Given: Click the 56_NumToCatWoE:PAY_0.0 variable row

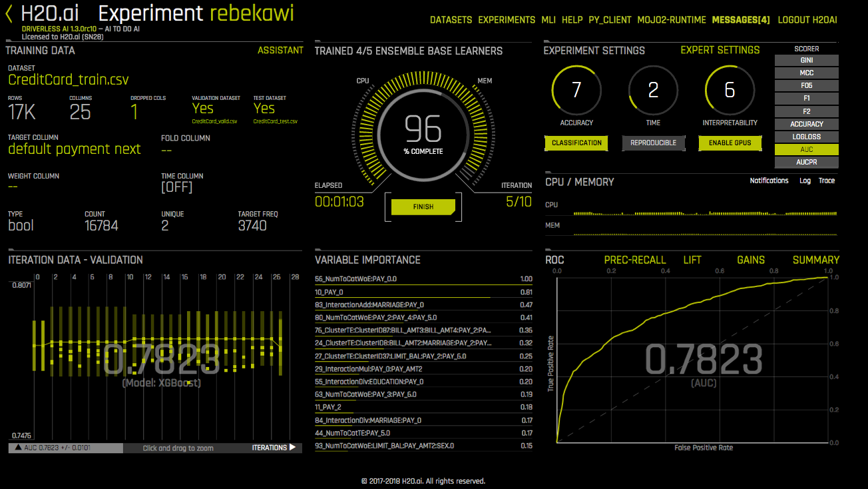Looking at the screenshot, I should tap(423, 279).
